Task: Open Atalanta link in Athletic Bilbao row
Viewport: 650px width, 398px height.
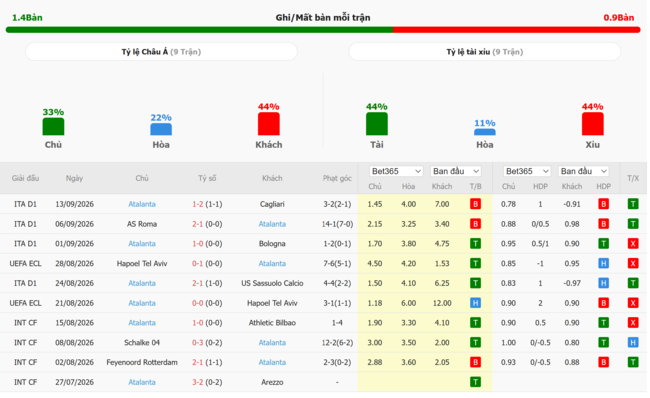Action: tap(142, 323)
